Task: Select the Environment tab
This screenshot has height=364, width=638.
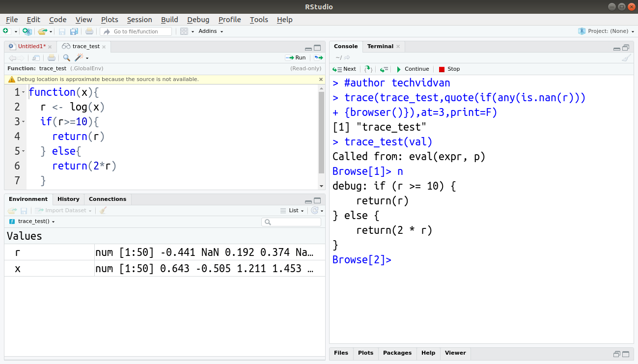Action: 28,199
